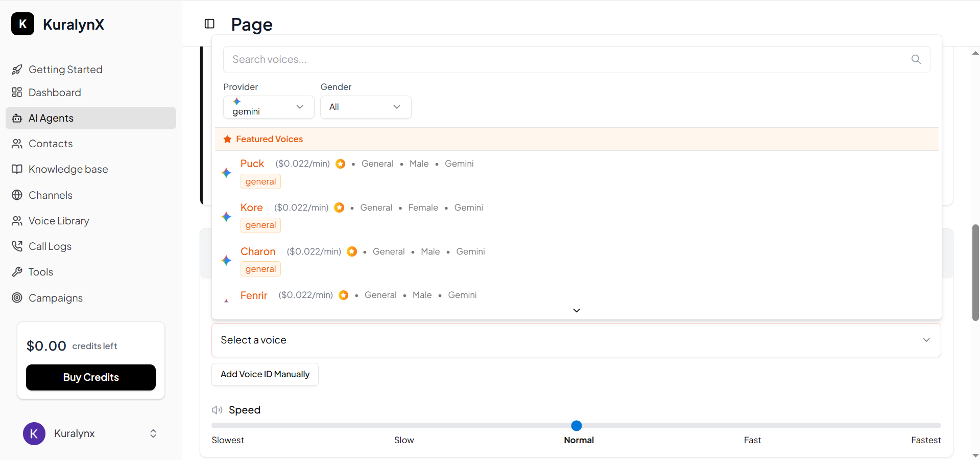The width and height of the screenshot is (980, 460).
Task: Click the featured star next to Kore
Action: coord(339,208)
